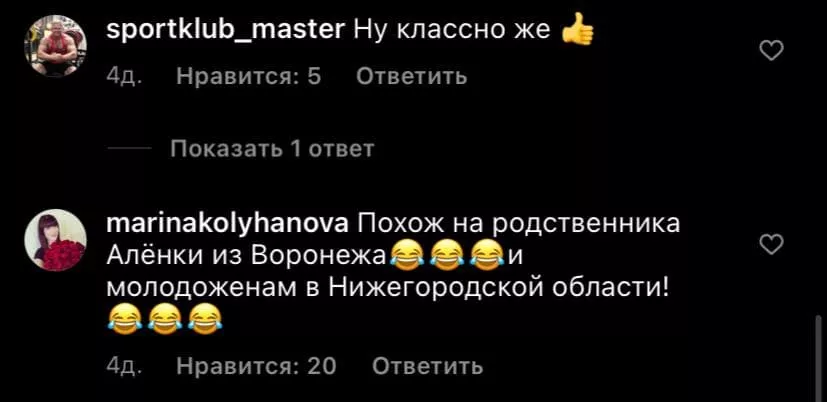
Task: Click the vertical scrollbar thumb
Action: pos(818,358)
